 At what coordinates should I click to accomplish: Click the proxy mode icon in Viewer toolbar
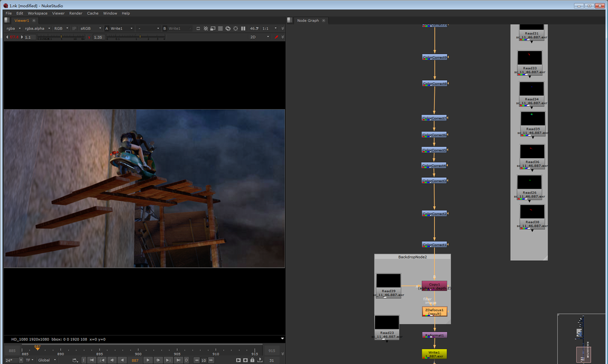click(213, 29)
